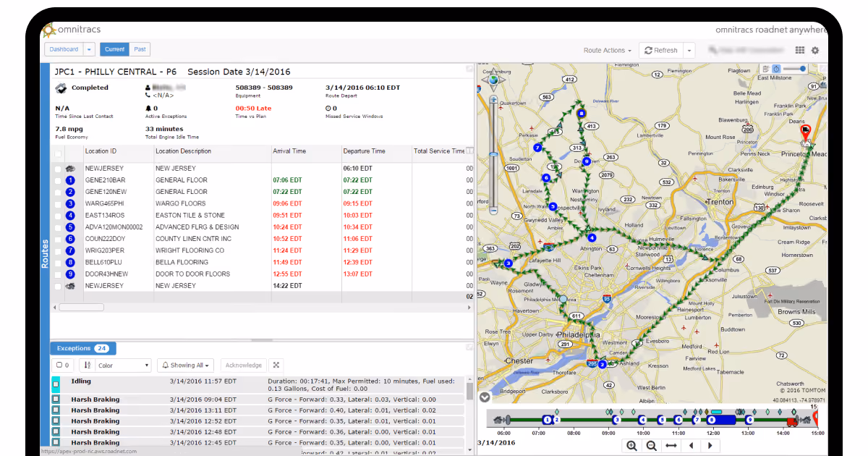Open the Refresh options dropdown arrow
The width and height of the screenshot is (868, 456).
(x=689, y=51)
